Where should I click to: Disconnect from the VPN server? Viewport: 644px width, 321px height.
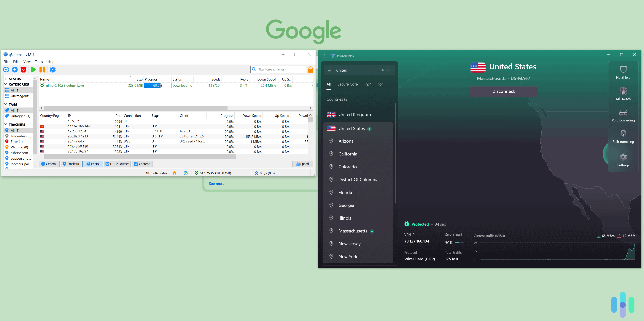click(x=503, y=92)
